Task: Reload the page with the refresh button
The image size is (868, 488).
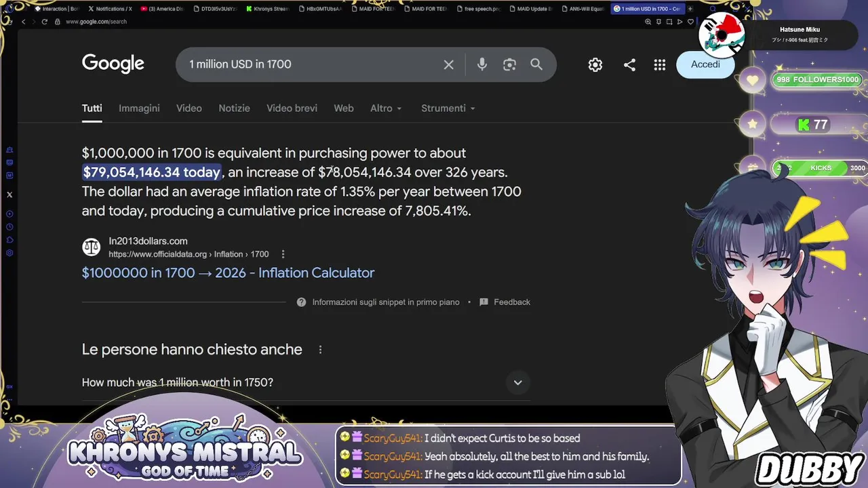Action: tap(45, 22)
